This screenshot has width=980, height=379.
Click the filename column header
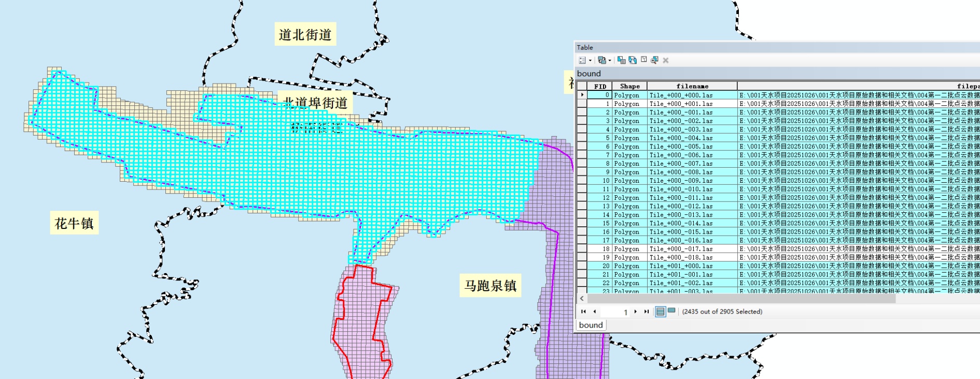click(692, 86)
